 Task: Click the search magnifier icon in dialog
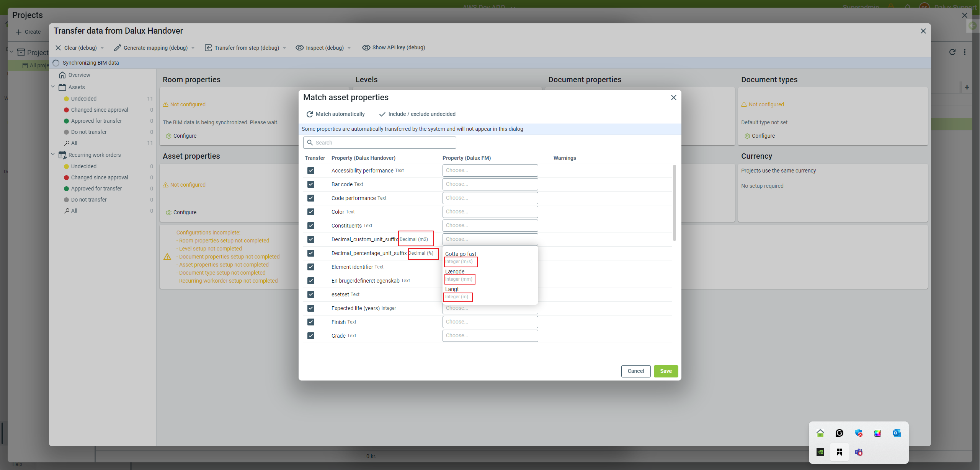click(x=310, y=143)
